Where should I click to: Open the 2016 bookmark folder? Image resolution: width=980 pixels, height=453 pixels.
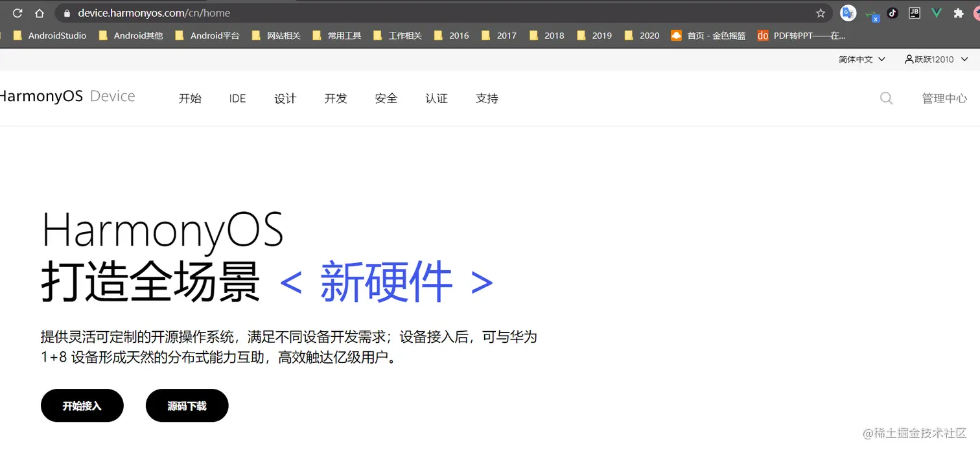pyautogui.click(x=452, y=36)
